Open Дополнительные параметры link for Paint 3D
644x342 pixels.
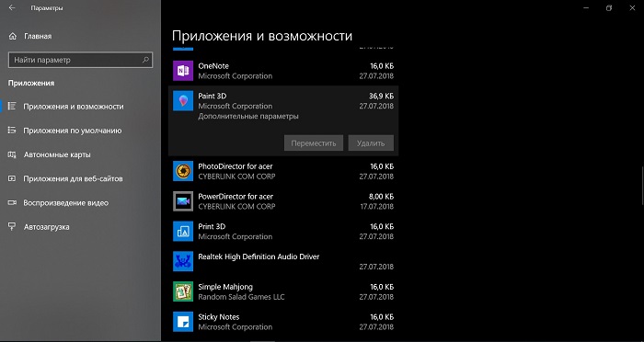248,116
